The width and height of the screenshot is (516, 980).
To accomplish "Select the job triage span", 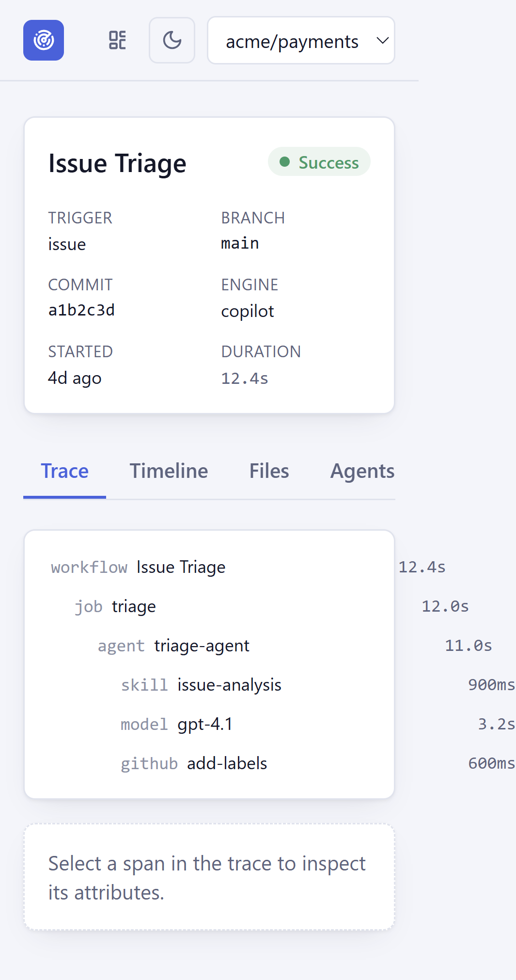I will (x=271, y=606).
